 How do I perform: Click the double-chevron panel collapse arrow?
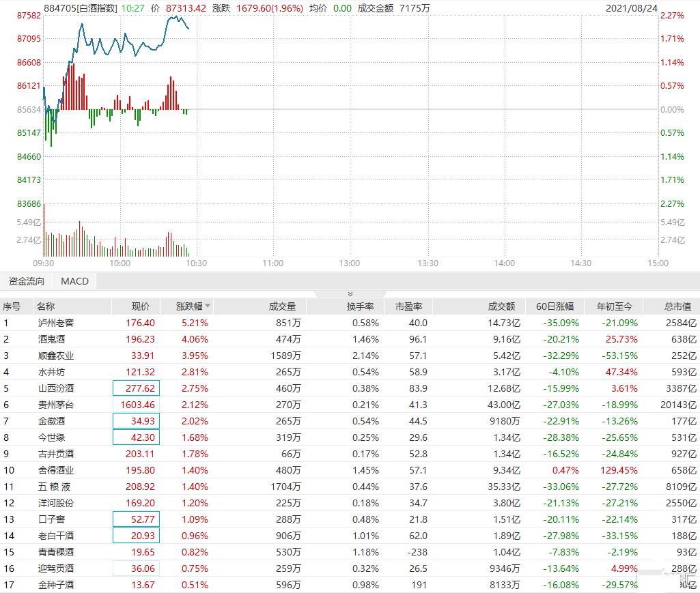tap(350, 293)
